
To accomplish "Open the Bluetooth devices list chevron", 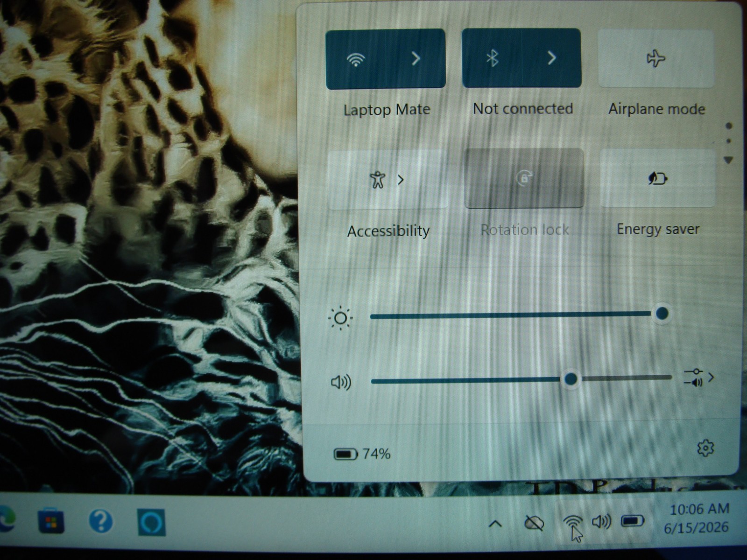I will [x=552, y=58].
